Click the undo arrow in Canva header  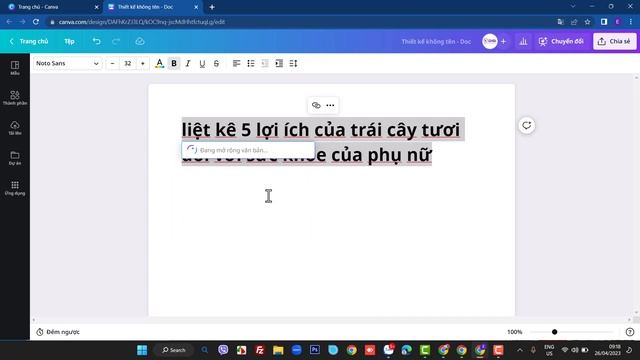[96, 41]
